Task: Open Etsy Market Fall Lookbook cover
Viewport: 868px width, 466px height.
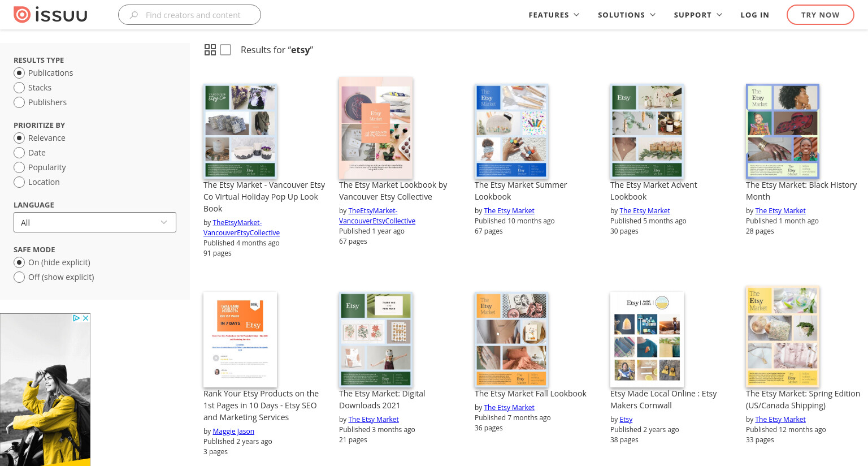Action: pos(511,339)
